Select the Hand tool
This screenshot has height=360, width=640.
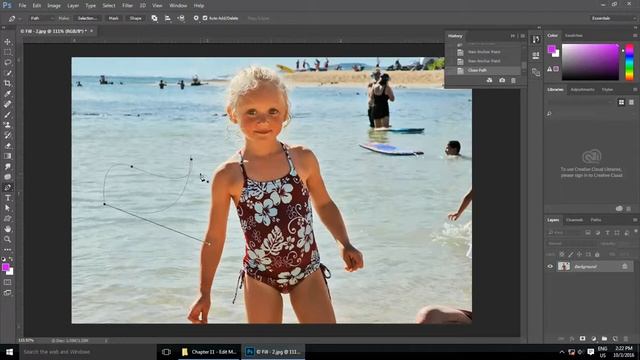(x=7, y=229)
